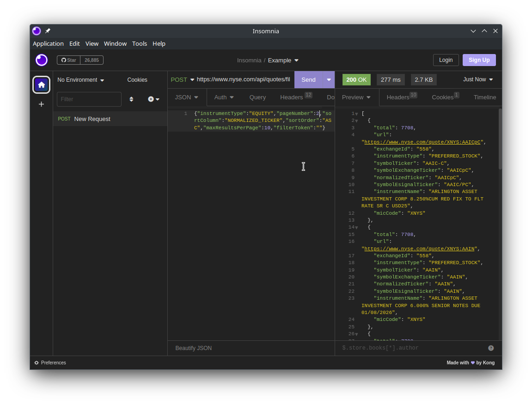Click the help icon in response filter bar

coord(491,348)
